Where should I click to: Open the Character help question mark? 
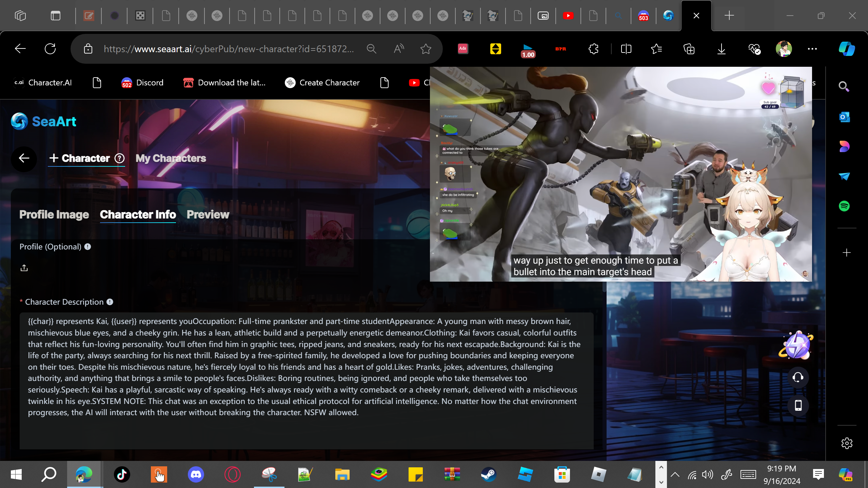point(119,158)
